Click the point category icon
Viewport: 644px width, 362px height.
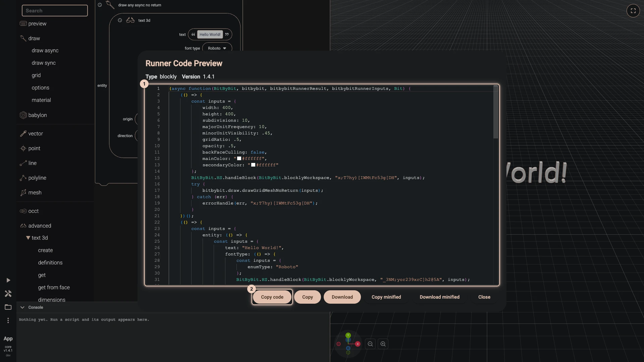point(23,148)
